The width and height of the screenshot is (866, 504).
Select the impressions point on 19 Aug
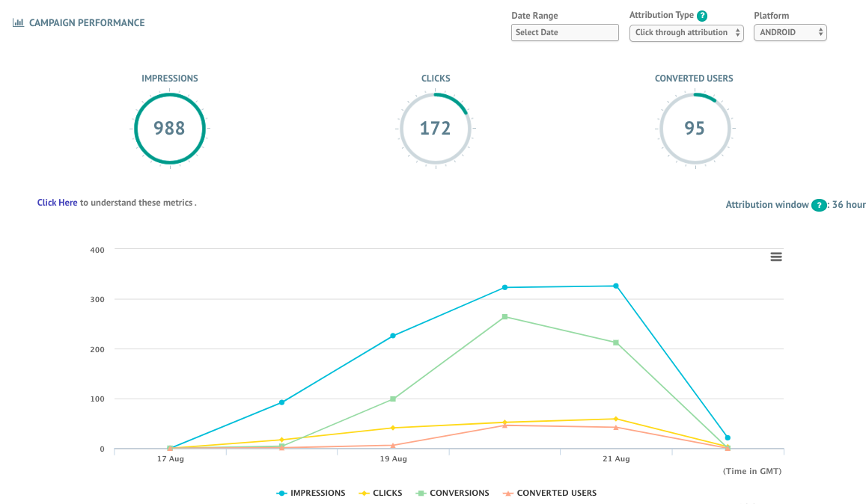[393, 336]
